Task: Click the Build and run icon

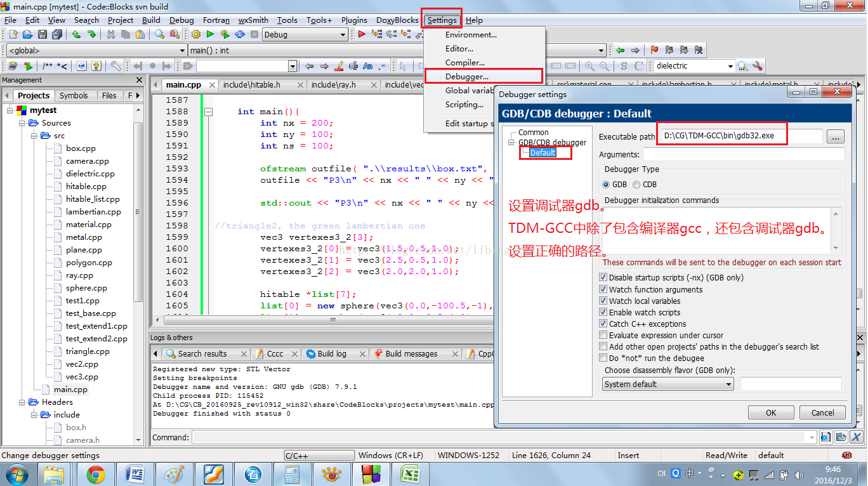Action: [225, 34]
